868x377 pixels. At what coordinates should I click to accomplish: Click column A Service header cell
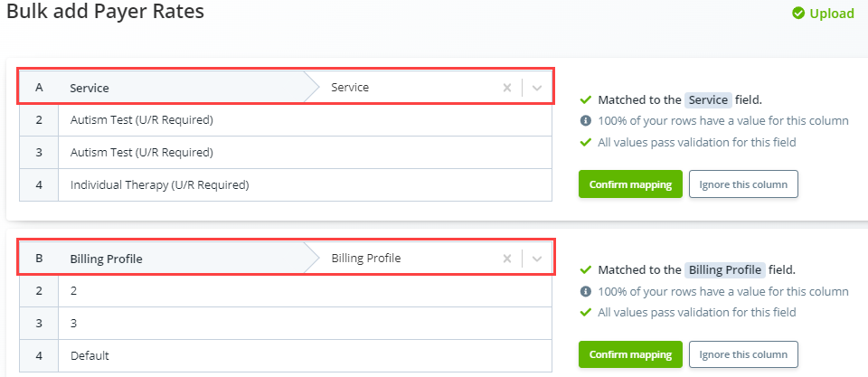[163, 88]
